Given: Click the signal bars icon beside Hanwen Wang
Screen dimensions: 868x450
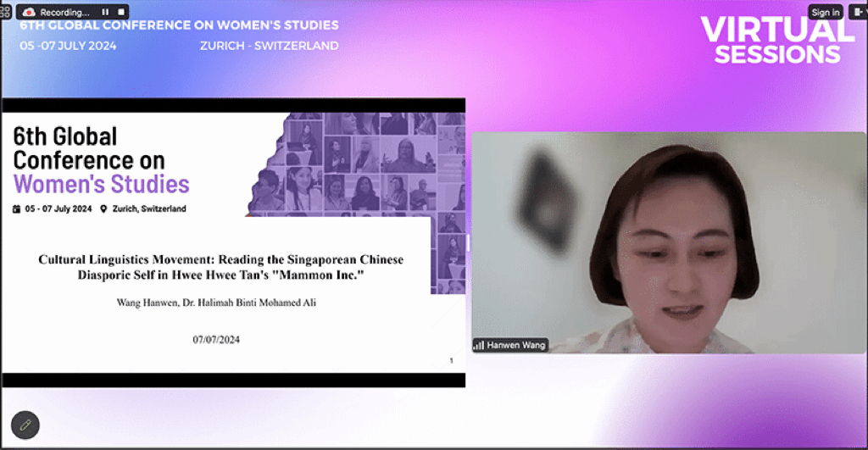Looking at the screenshot, I should pos(479,345).
